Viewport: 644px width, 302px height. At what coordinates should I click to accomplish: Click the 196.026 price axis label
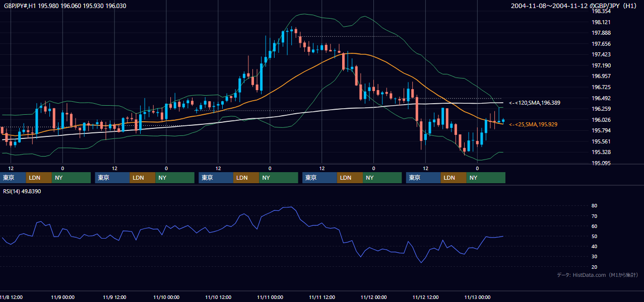coord(601,120)
